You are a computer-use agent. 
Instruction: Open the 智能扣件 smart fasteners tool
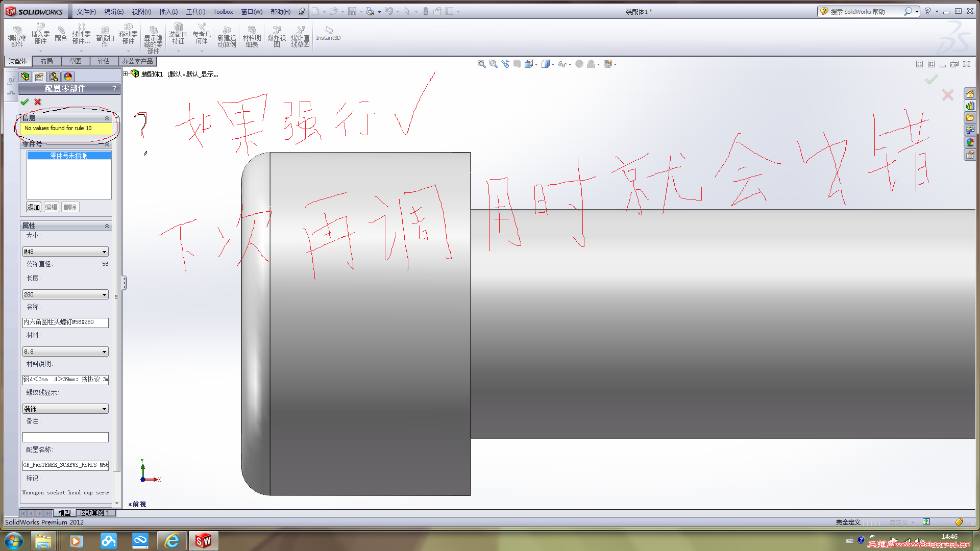point(105,36)
